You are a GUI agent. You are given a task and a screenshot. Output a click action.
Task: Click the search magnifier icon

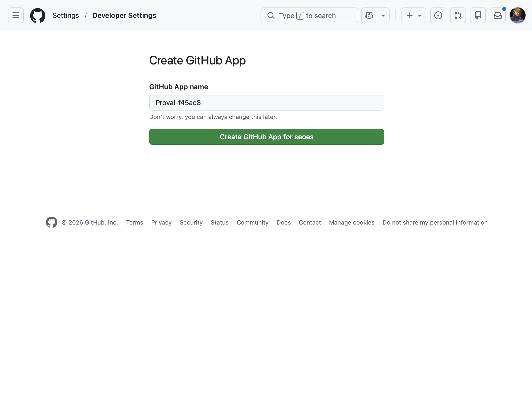(271, 15)
